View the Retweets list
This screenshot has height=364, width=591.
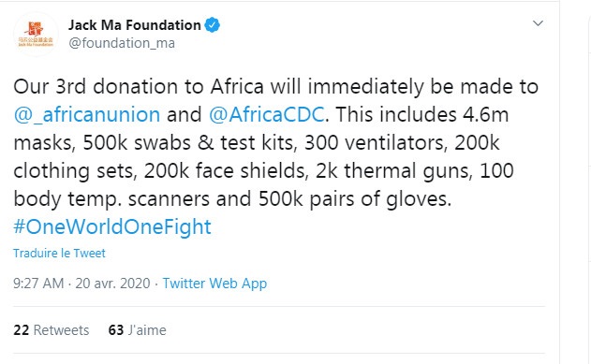(x=52, y=330)
